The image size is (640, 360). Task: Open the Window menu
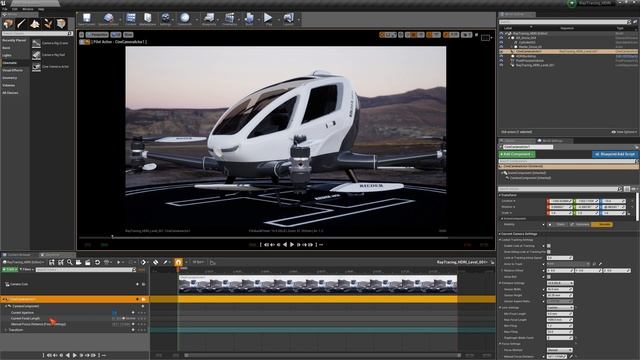pyautogui.click(x=28, y=9)
